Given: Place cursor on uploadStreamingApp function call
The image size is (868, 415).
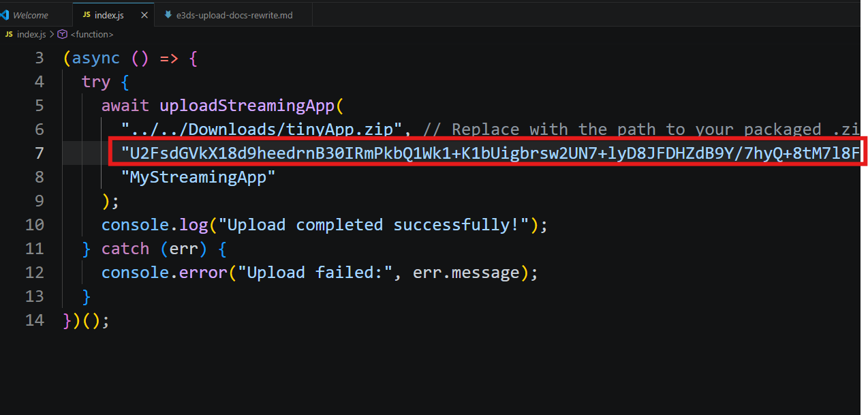Looking at the screenshot, I should tap(248, 106).
